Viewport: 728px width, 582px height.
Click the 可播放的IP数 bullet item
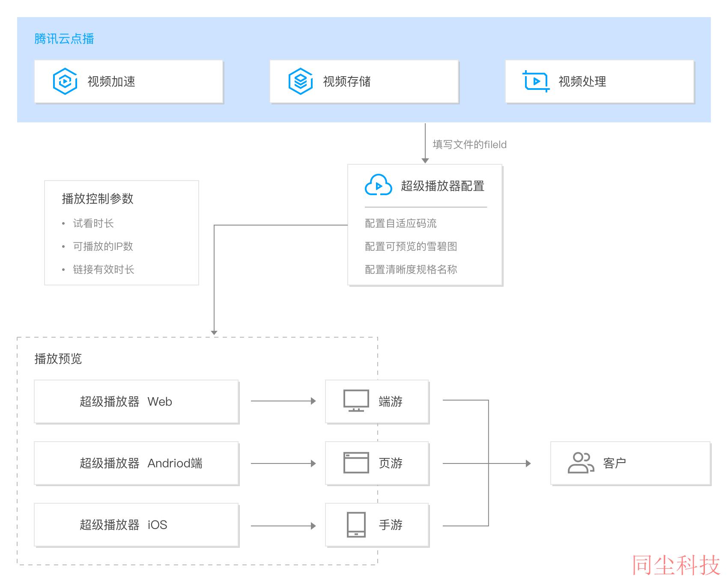pos(103,246)
